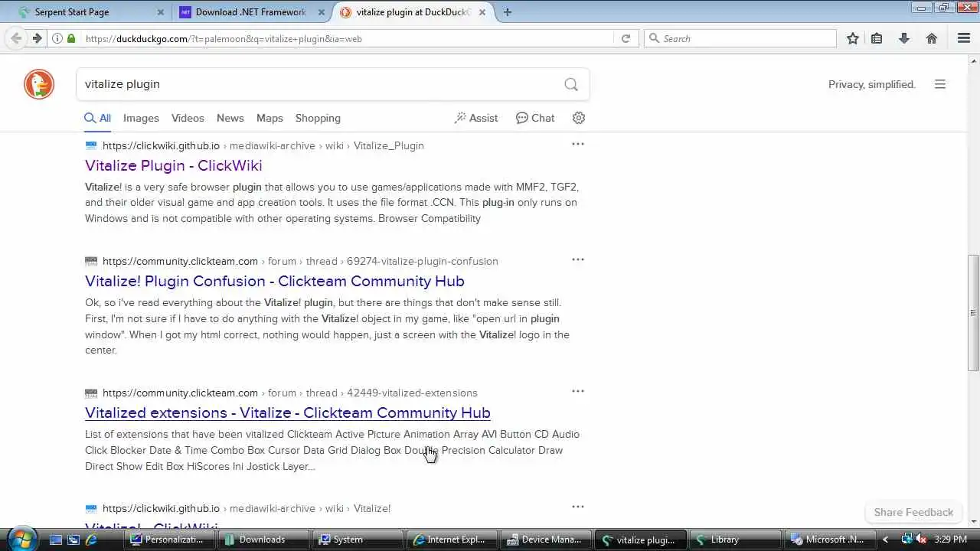Screen dimensions: 980x551
Task: Open Vitalized extensions - Vitalize Clickteam result
Action: [288, 412]
